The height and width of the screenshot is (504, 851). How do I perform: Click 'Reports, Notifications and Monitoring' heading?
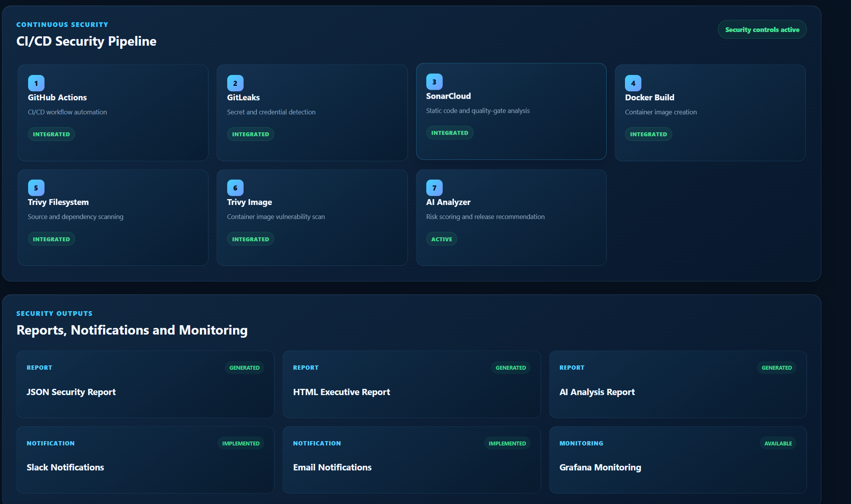click(132, 330)
